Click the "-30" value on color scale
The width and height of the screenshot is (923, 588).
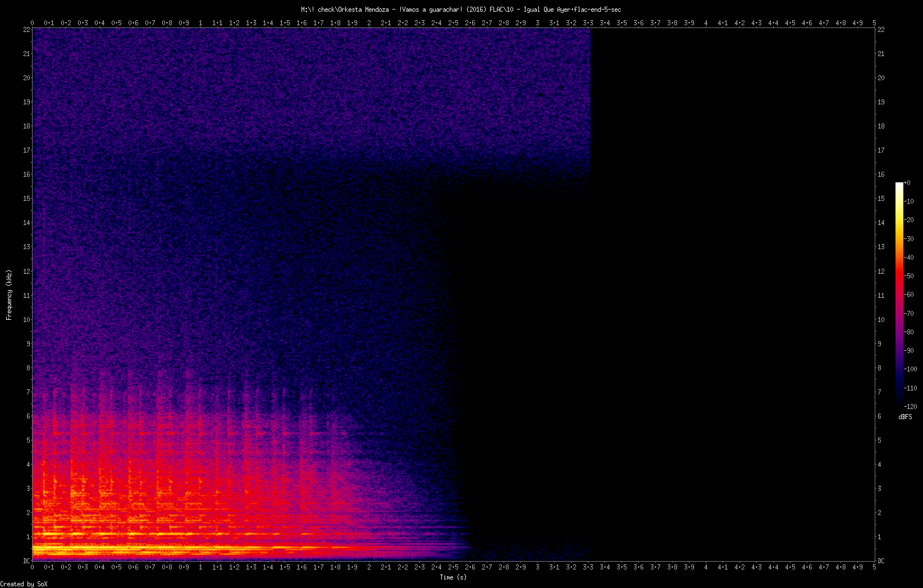pyautogui.click(x=910, y=239)
